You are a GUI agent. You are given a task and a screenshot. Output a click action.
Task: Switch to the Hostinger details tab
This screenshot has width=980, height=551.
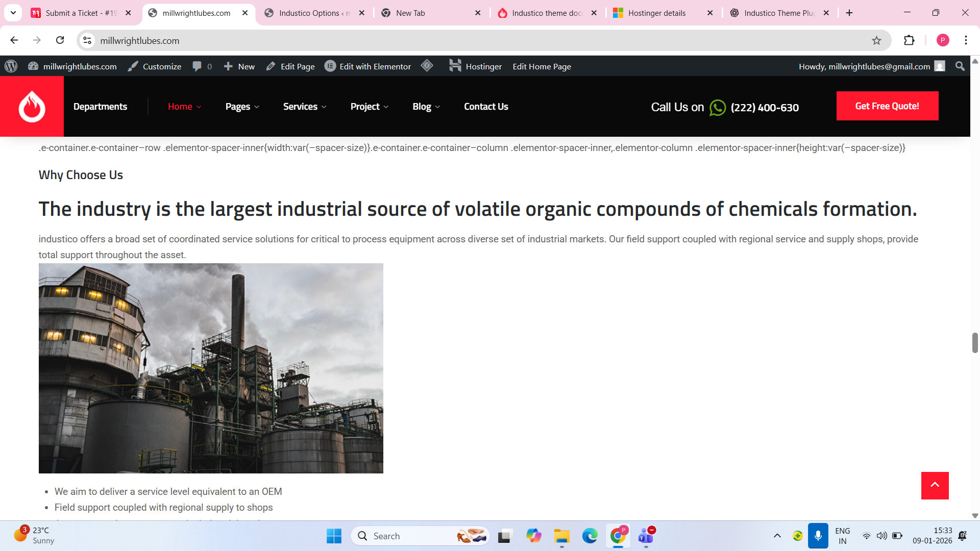click(656, 13)
